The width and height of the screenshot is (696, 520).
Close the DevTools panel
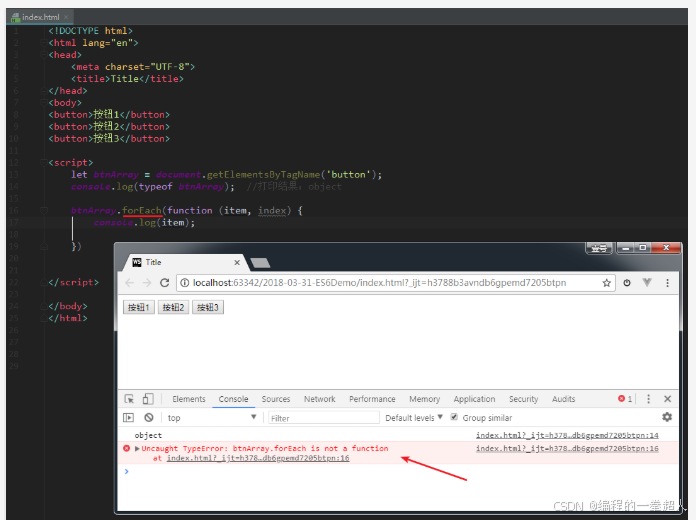(x=667, y=399)
